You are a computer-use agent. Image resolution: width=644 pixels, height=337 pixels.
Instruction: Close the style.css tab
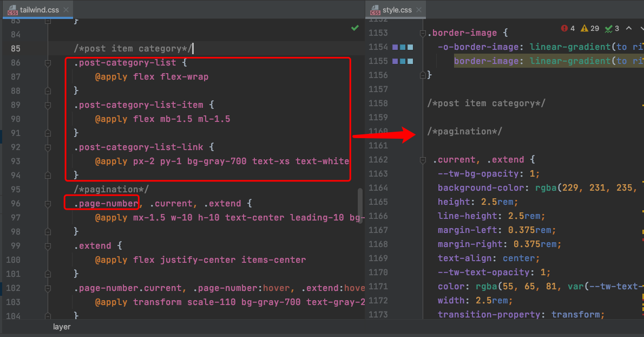418,10
